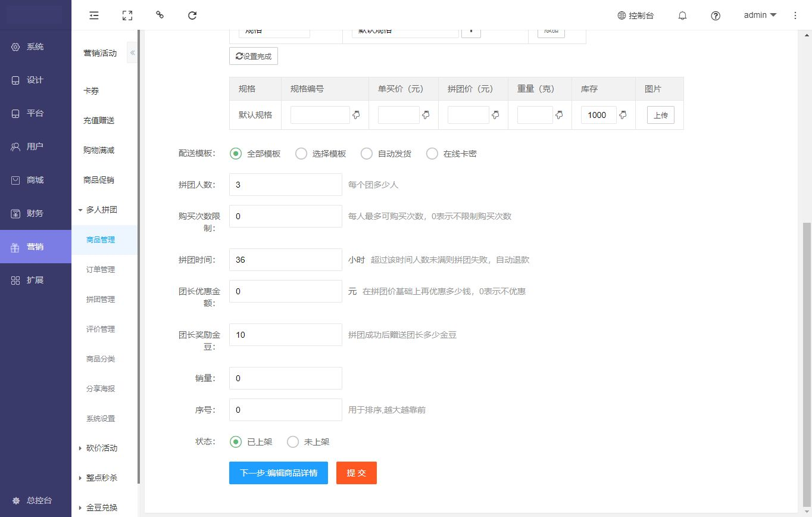
Task: Open the vertical three-dot more menu
Action: [x=795, y=15]
